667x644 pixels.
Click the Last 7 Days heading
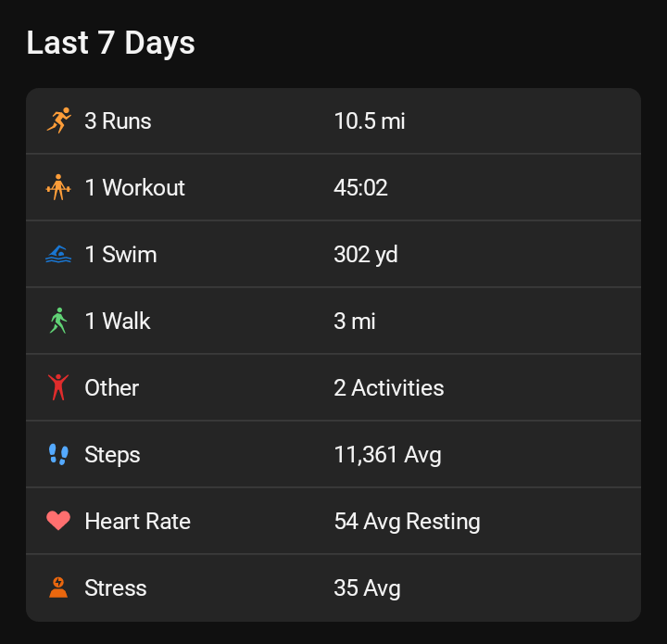(x=110, y=43)
